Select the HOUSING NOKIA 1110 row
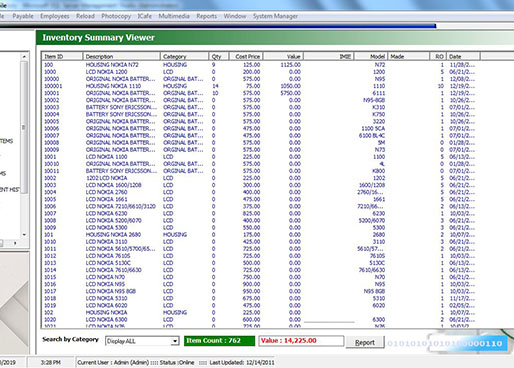This screenshot has width=514, height=368. [x=260, y=86]
